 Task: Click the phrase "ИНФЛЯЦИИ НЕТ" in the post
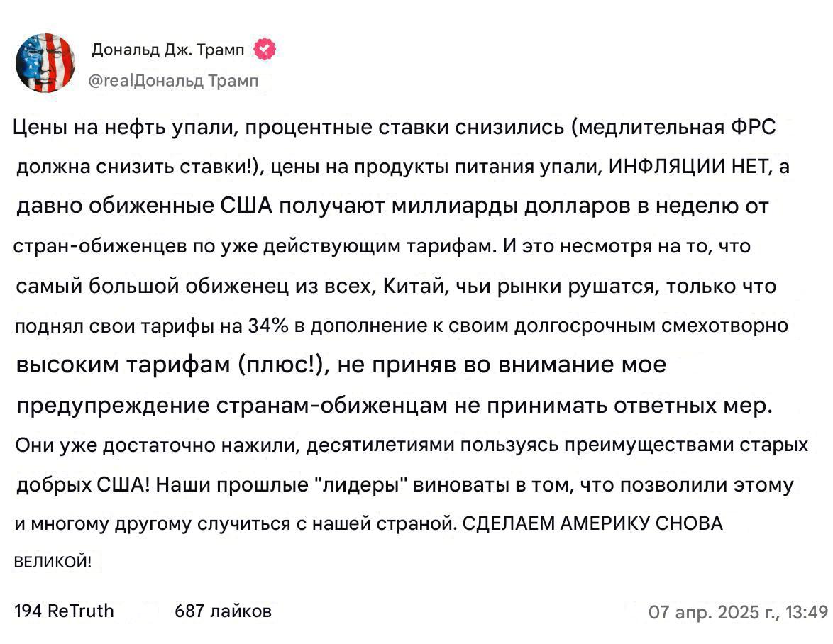690,167
